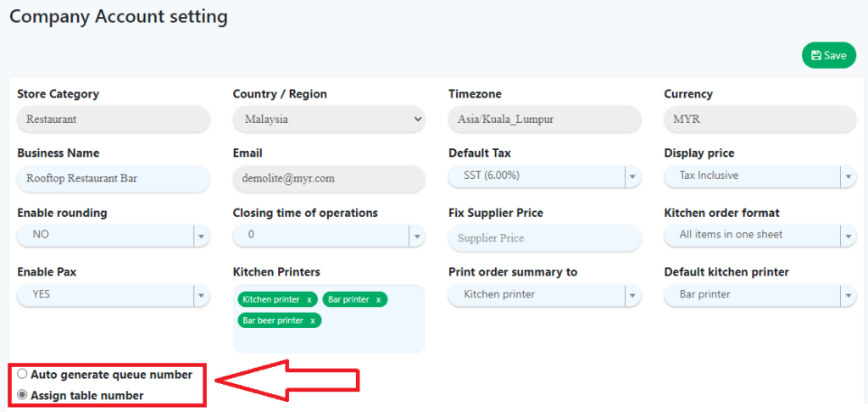Click the Store Category field

coord(113,120)
